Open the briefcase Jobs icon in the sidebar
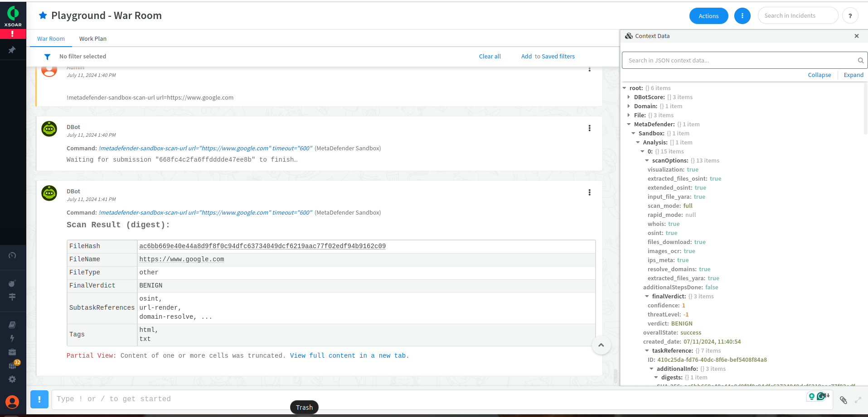Screen dimensions: 868x417 pyautogui.click(x=12, y=352)
